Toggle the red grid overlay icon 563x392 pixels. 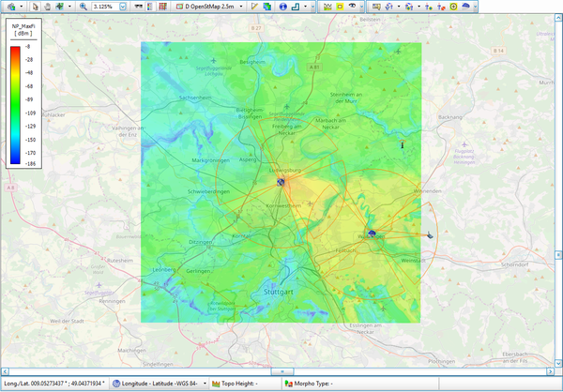tap(162, 7)
